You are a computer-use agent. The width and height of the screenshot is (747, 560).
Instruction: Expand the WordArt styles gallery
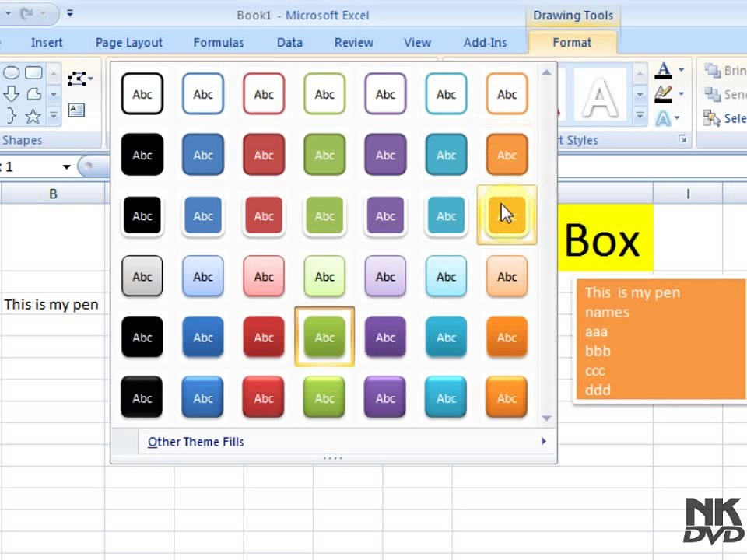(640, 116)
